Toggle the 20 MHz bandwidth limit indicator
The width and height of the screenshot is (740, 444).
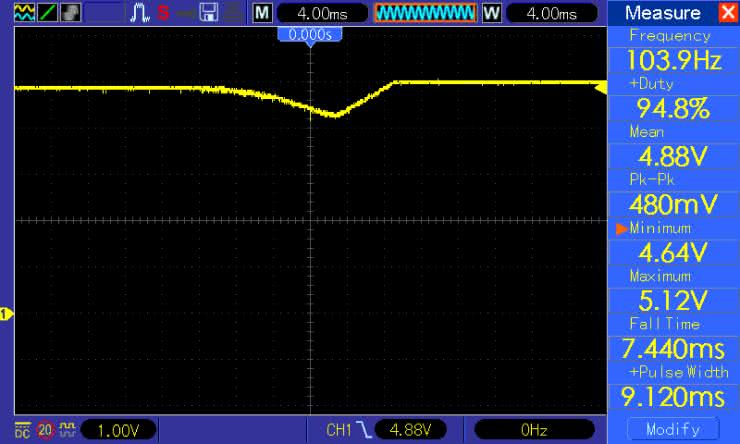[x=44, y=430]
